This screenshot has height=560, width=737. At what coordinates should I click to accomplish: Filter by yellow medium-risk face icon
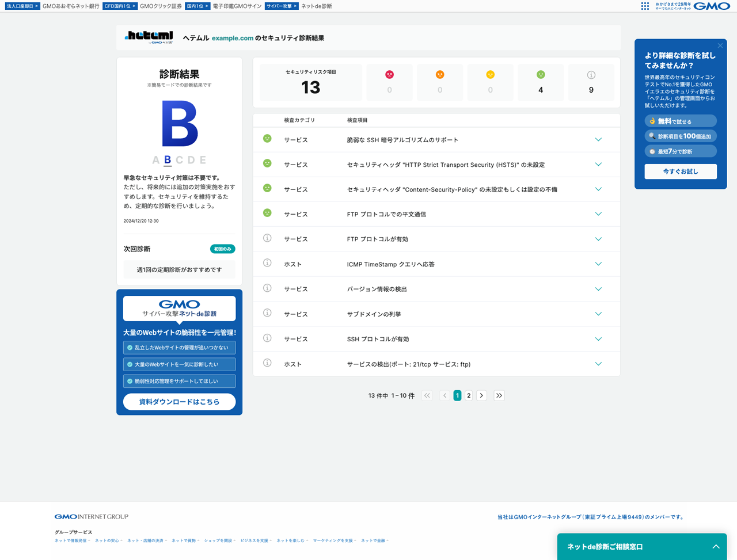coord(490,75)
